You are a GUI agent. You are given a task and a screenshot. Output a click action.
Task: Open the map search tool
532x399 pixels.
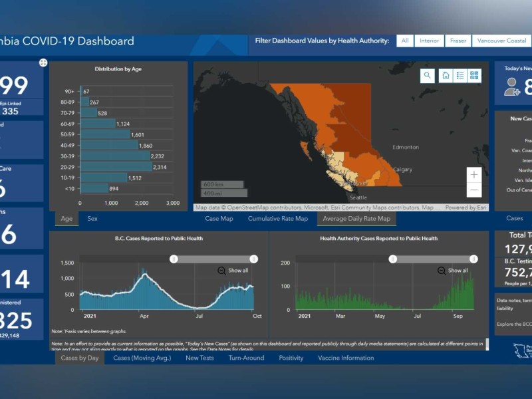point(427,76)
